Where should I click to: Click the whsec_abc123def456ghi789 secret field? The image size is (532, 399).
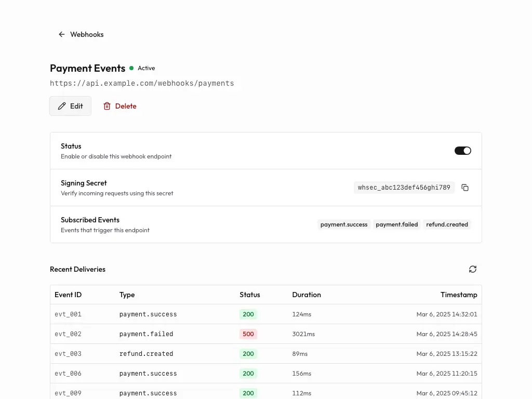coord(404,188)
